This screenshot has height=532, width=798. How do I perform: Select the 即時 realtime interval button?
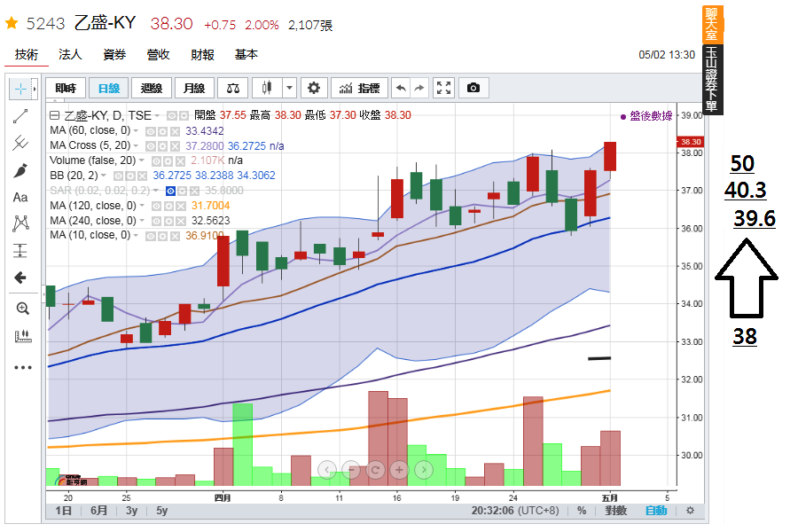pyautogui.click(x=66, y=88)
